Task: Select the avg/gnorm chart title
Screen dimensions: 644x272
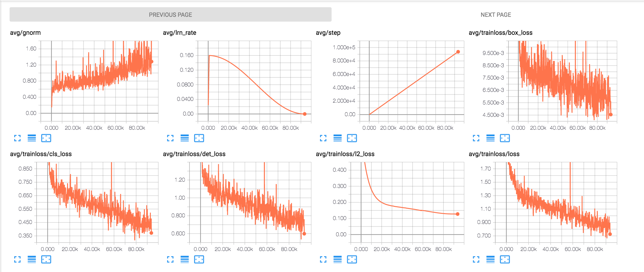Action: (x=25, y=32)
